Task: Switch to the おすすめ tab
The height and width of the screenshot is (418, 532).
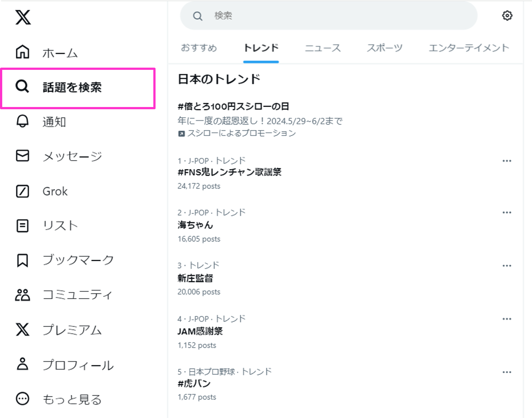Action: point(199,48)
